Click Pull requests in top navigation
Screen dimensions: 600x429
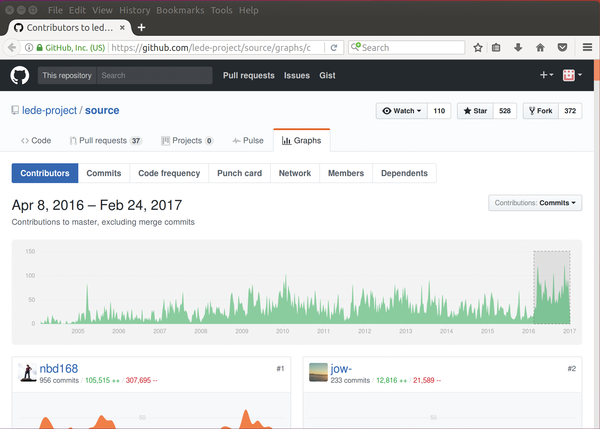click(x=249, y=75)
